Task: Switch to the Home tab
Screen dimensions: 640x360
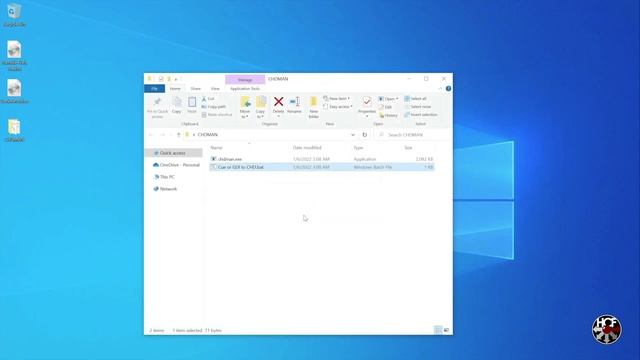Action: click(175, 89)
